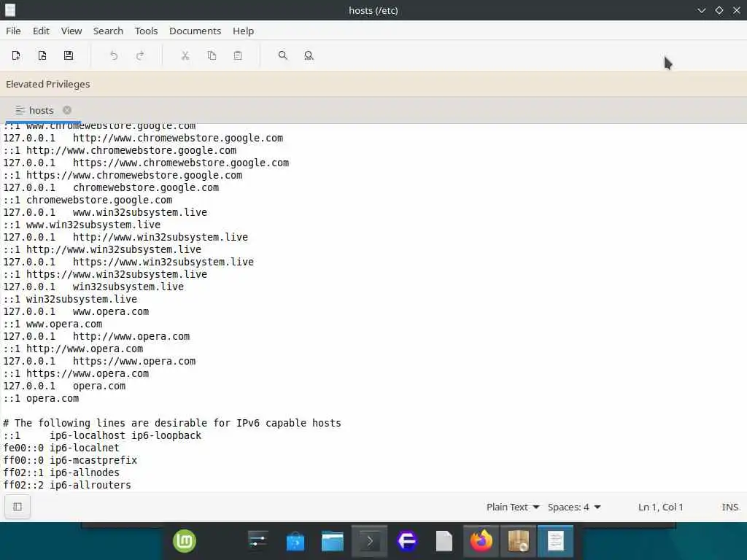
Task: Click line '127.0.0.1 www.opera.com'
Action: click(x=76, y=311)
